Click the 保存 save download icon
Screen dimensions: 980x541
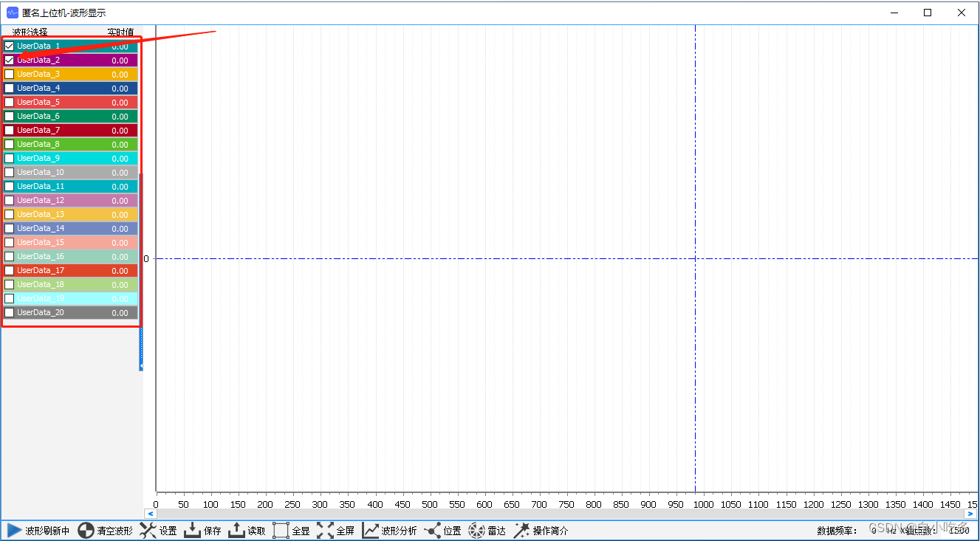coord(192,530)
